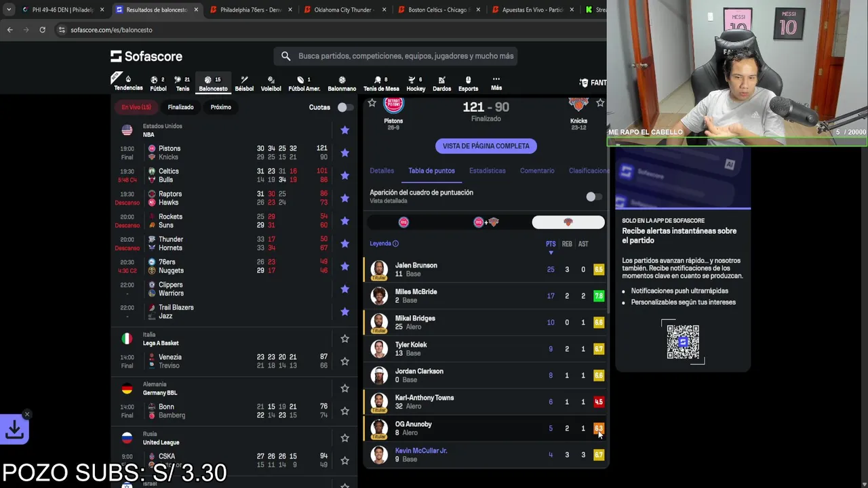
Task: Filter matches by Próximo
Action: click(220, 107)
